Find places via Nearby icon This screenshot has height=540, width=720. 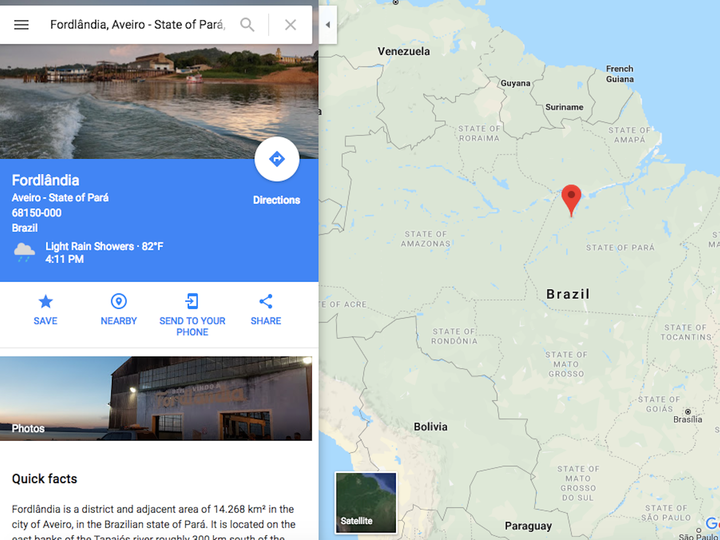click(119, 302)
